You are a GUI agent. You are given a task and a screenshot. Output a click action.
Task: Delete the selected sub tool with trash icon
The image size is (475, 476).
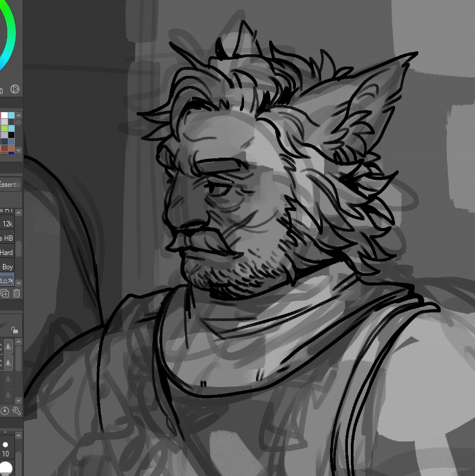(17, 293)
